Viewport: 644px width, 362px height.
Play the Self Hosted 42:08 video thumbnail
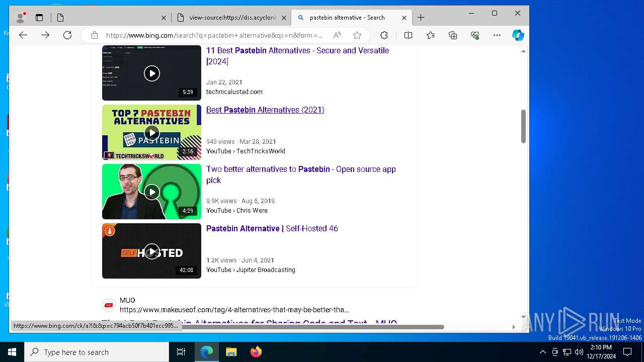151,251
